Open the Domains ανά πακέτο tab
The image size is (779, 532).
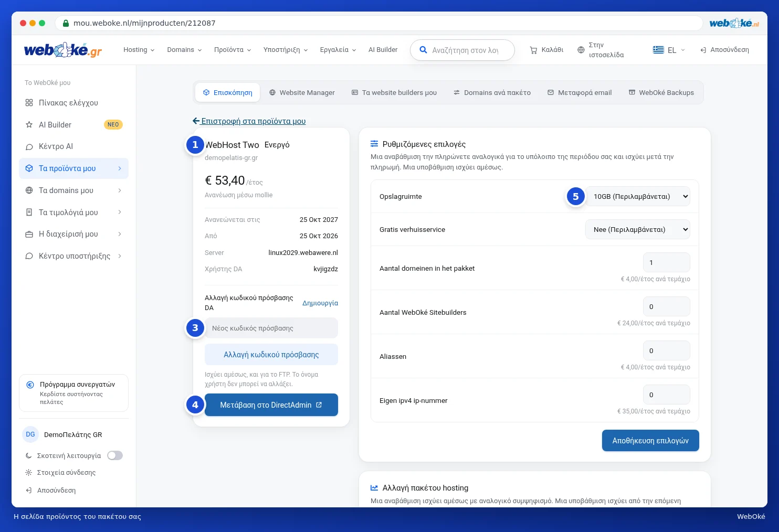pos(492,93)
